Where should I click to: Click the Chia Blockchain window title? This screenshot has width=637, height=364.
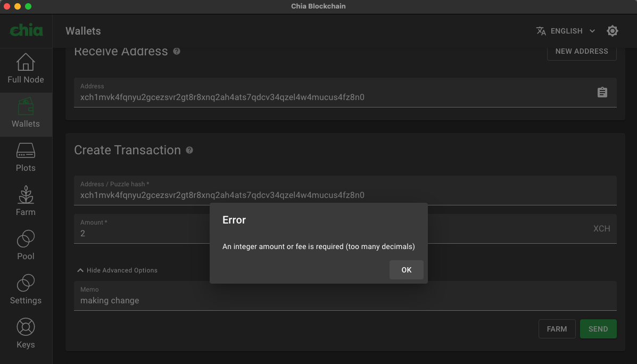click(x=318, y=6)
